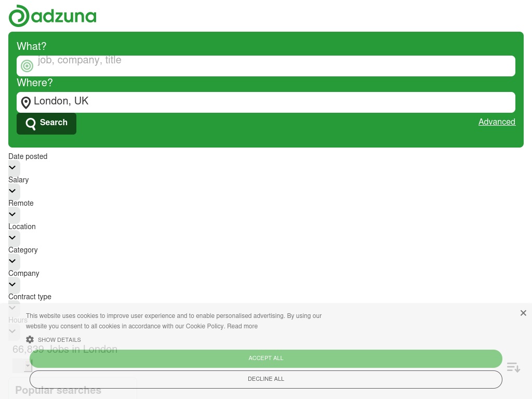
Task: Open the Location filter dropdown
Action: tap(12, 238)
